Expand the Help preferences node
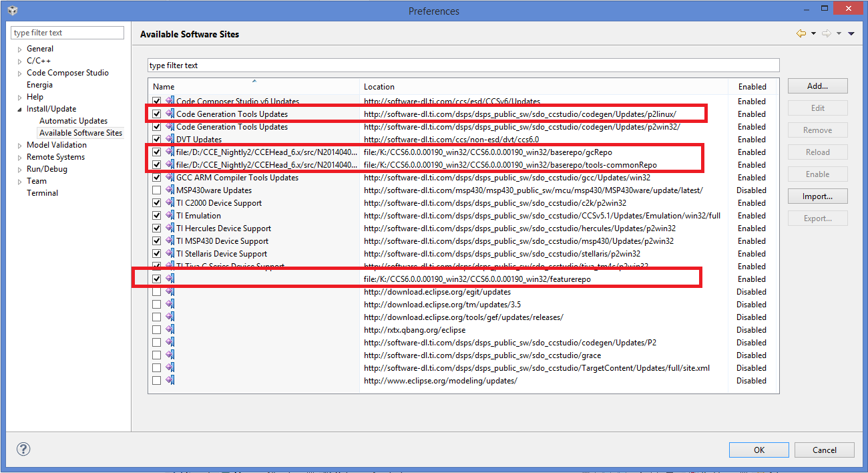868x473 pixels. (x=19, y=97)
